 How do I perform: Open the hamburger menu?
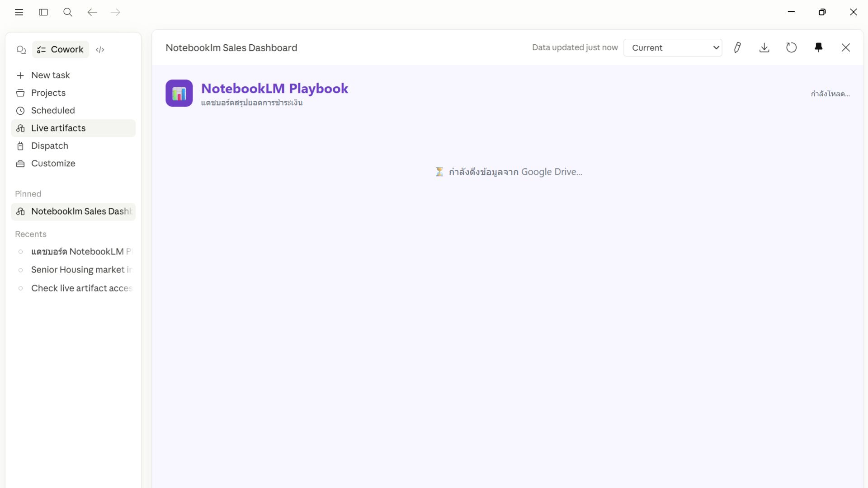[x=19, y=12]
